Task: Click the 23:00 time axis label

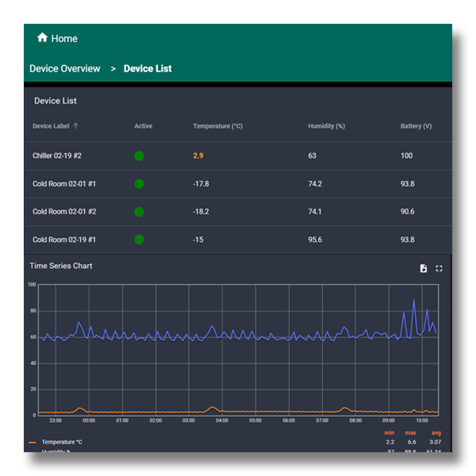Action: click(56, 420)
